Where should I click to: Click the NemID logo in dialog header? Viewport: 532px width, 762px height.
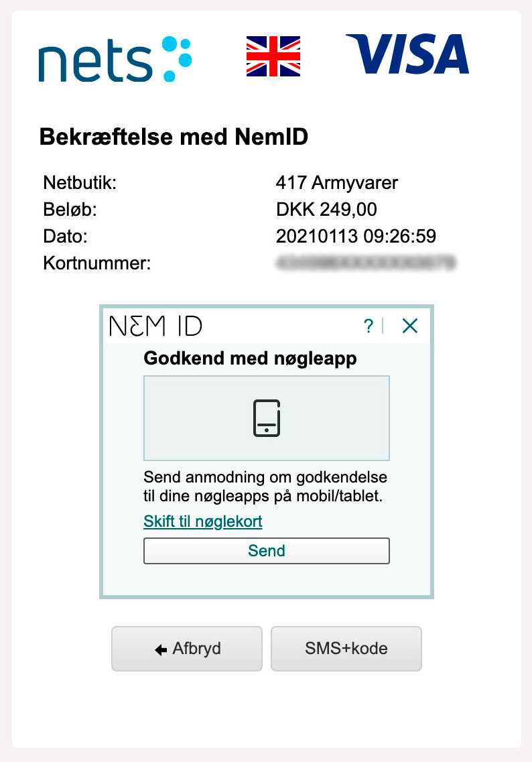coord(155,326)
